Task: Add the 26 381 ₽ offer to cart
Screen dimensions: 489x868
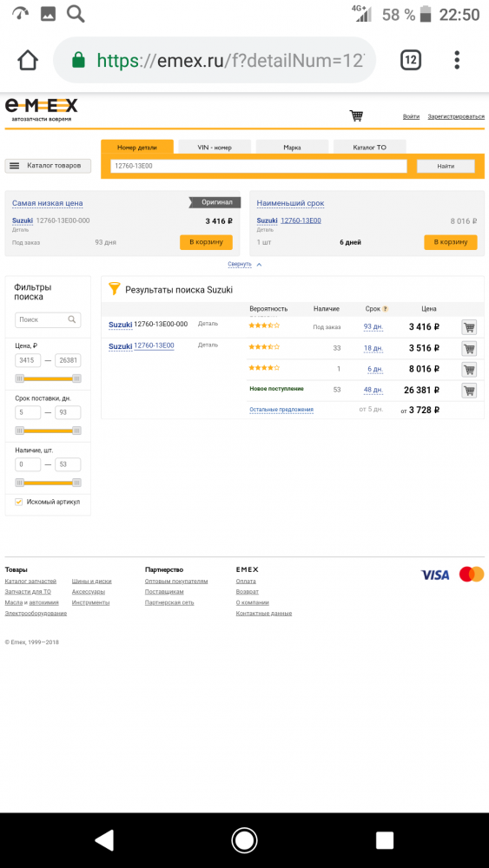Action: (x=469, y=391)
